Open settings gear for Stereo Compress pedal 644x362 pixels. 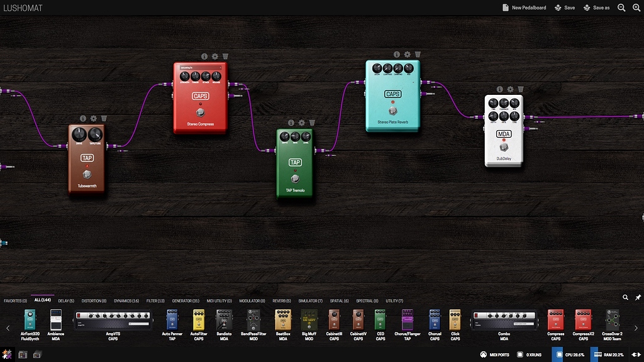[215, 56]
